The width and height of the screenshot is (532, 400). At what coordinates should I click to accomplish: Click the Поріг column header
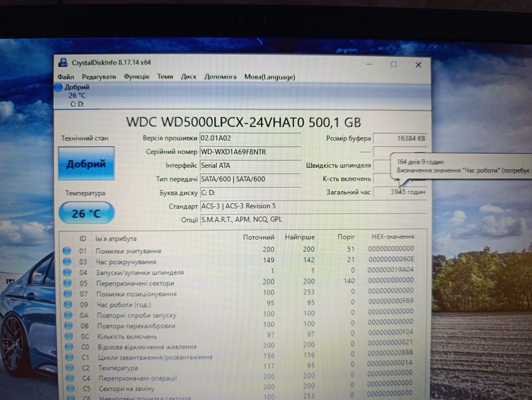coord(346,236)
